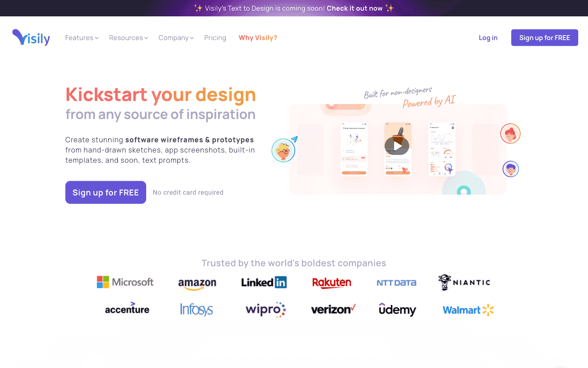Click the Walmart logo

click(x=468, y=310)
